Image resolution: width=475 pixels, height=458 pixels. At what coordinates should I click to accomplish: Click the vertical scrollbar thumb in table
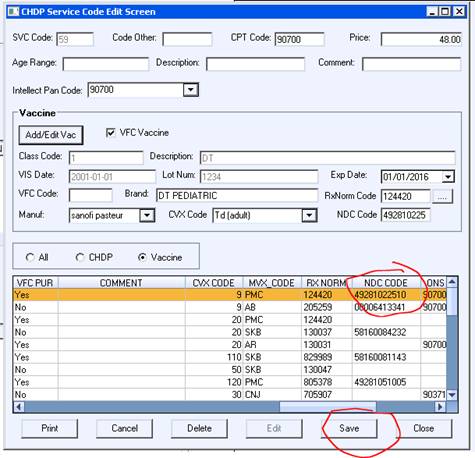point(452,302)
